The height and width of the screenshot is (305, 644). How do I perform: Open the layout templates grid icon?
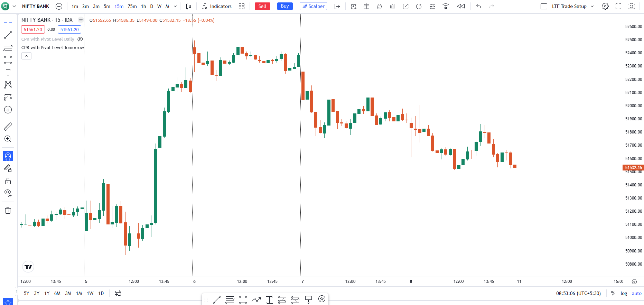point(242,6)
